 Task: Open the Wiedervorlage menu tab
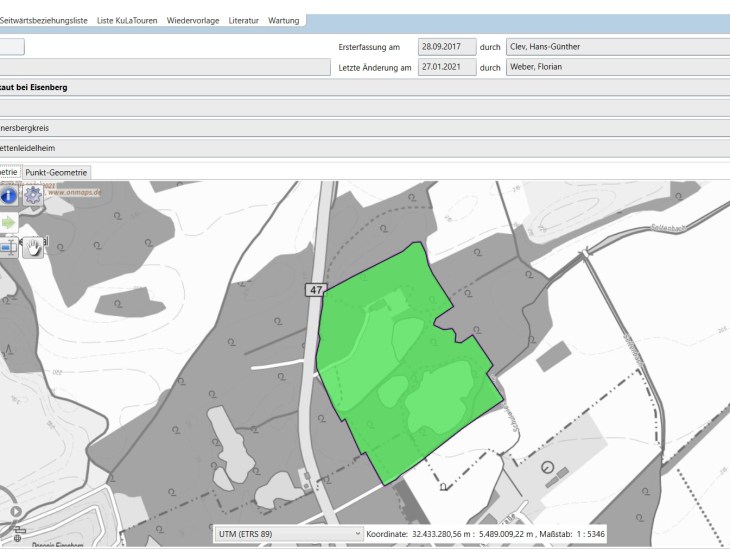192,20
